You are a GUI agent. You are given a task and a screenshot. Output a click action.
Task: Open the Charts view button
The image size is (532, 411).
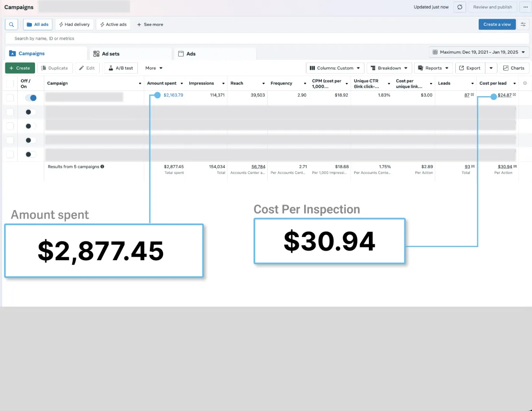pos(514,68)
